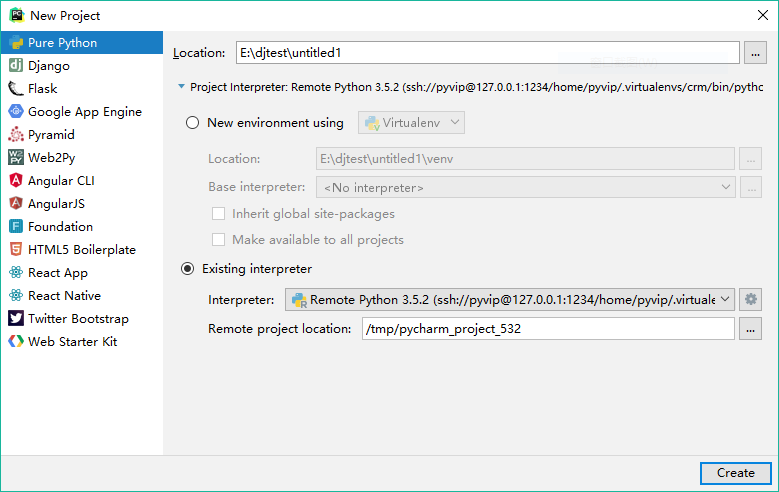Select the Pyramid label in project list
This screenshot has height=492, width=779.
click(51, 135)
